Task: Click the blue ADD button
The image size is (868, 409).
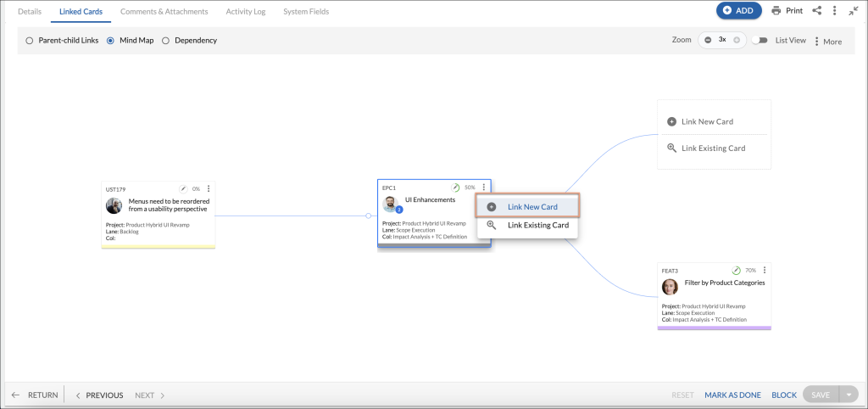Action: click(x=739, y=10)
